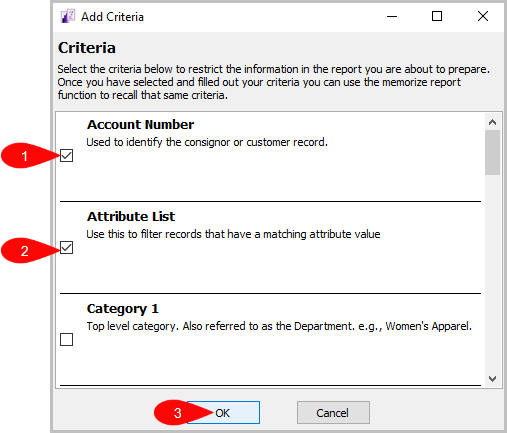Viewport: 507px width, 433px height.
Task: Click the scrollbar up arrow in criteria list
Action: coord(492,122)
